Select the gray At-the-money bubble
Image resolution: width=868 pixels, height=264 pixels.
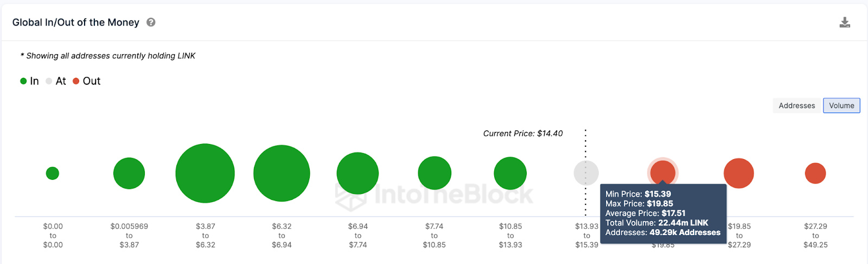(x=586, y=173)
